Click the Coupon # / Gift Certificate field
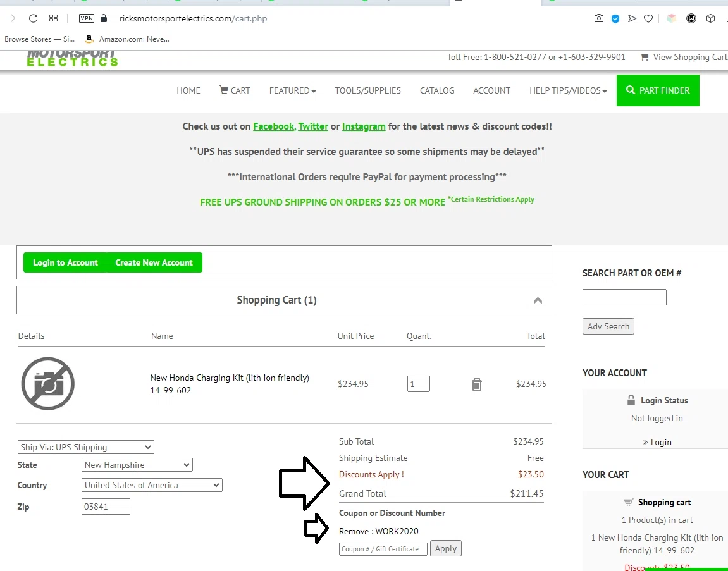728x571 pixels. click(x=383, y=549)
